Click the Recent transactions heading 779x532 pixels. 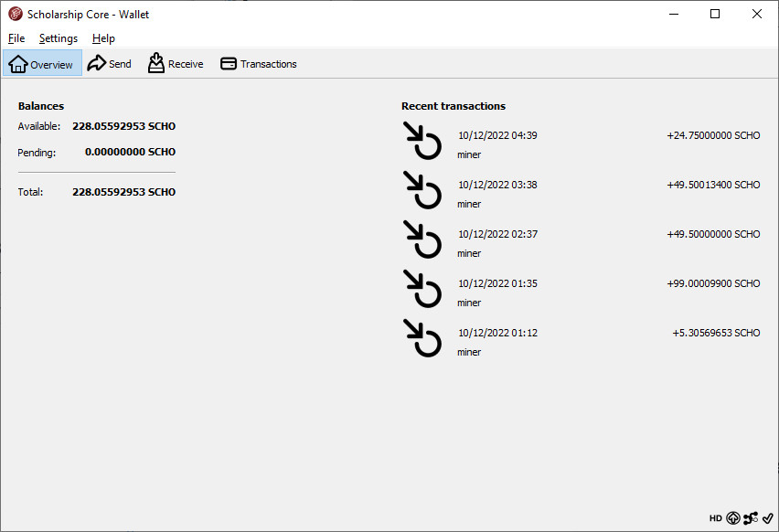(454, 106)
